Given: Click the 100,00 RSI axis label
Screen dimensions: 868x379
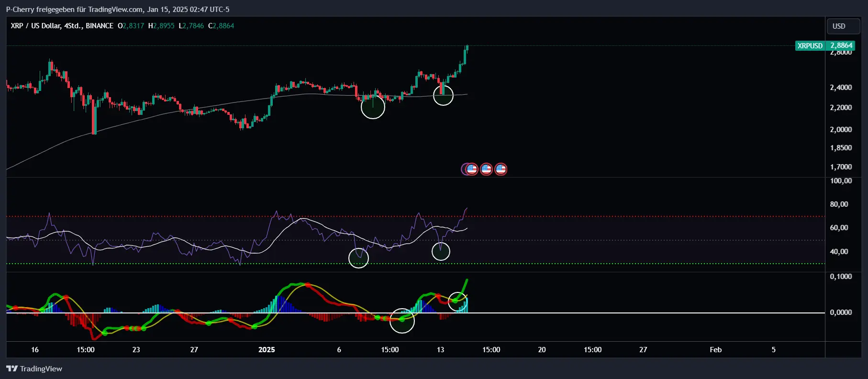Looking at the screenshot, I should (841, 180).
